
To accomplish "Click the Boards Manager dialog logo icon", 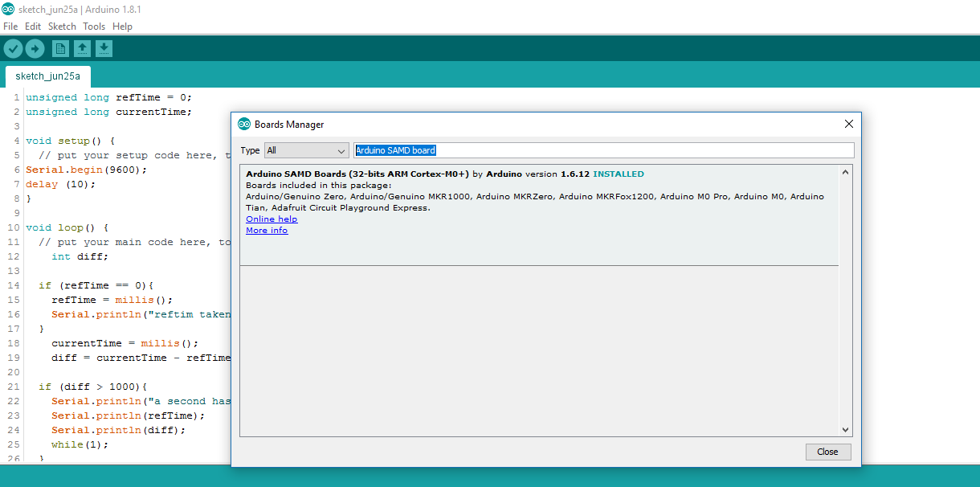I will point(244,124).
